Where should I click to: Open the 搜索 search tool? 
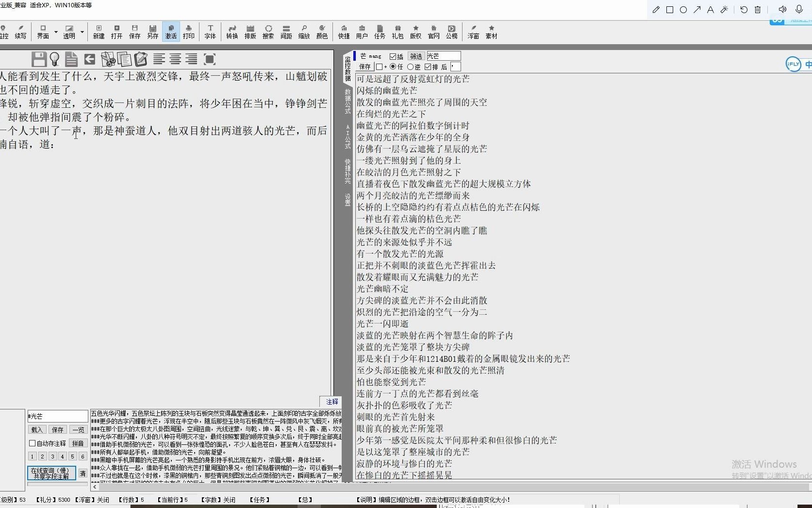click(x=268, y=32)
